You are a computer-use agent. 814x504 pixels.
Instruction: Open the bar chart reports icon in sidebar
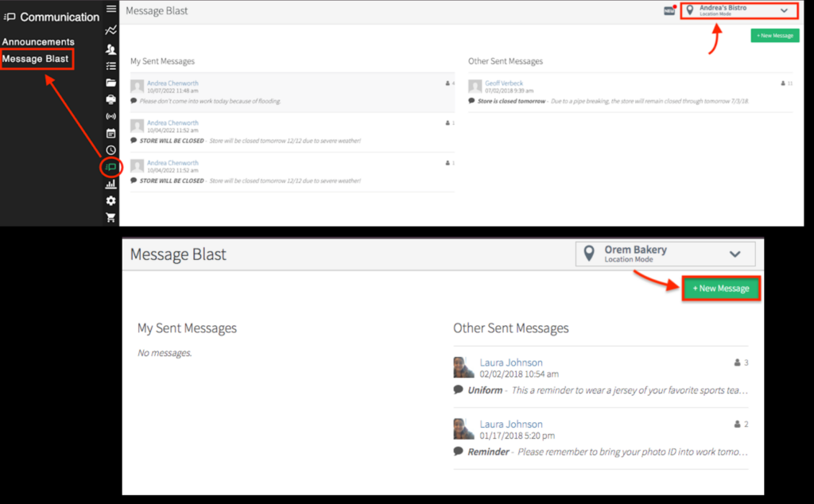(110, 184)
